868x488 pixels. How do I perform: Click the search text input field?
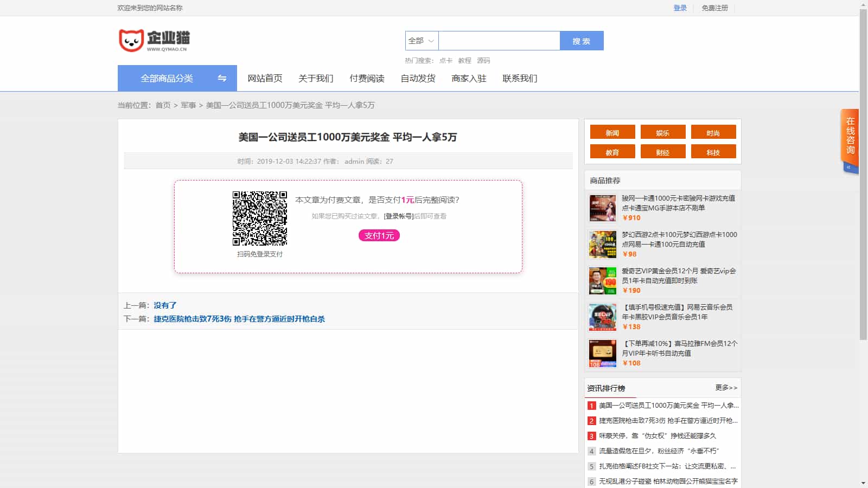(x=499, y=41)
